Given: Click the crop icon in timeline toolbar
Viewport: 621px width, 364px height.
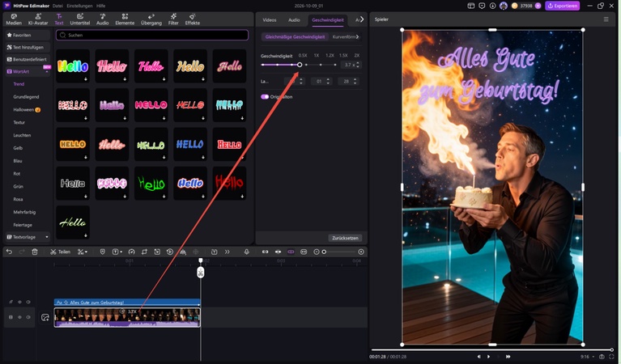Looking at the screenshot, I should [x=145, y=252].
